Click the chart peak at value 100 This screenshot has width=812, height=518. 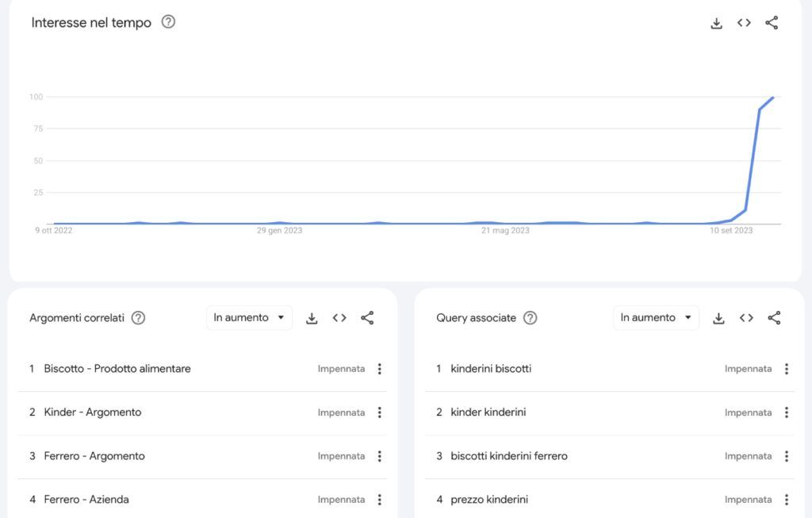click(x=772, y=98)
